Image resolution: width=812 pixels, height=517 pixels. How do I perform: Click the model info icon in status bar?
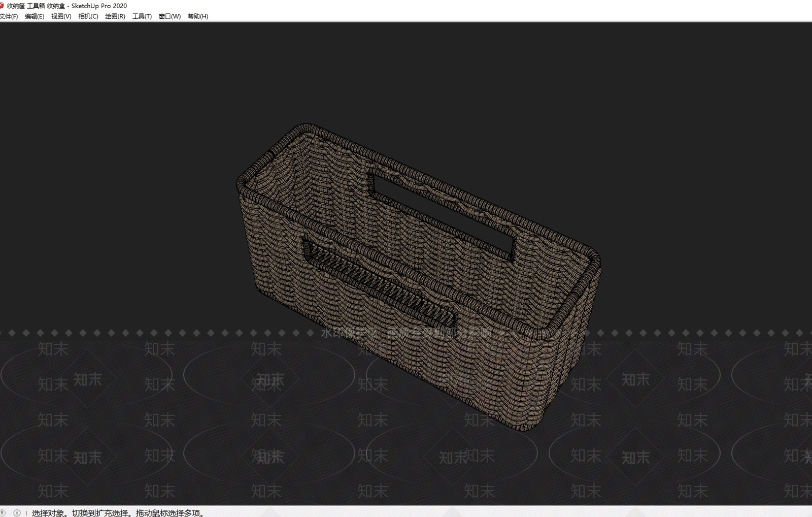point(17,513)
